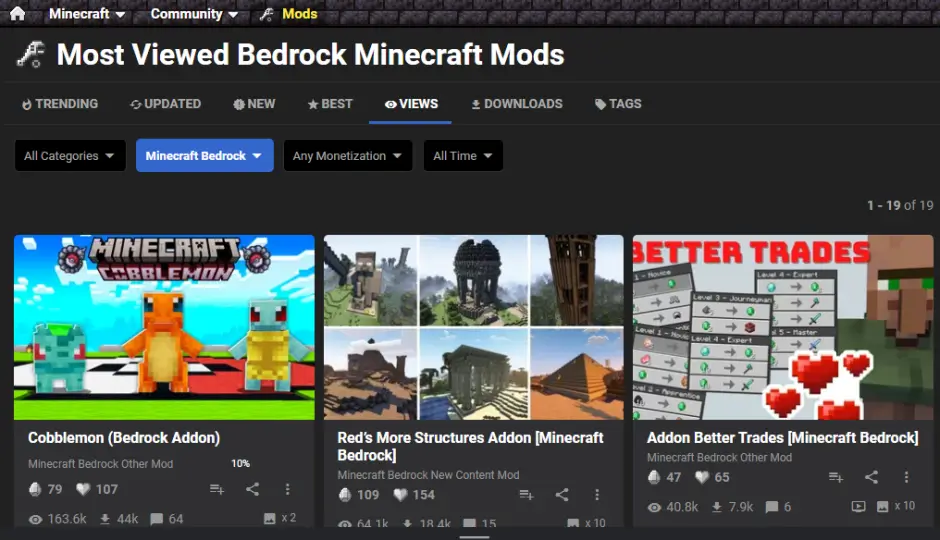Switch to the Best tab
Image resolution: width=940 pixels, height=540 pixels.
(x=330, y=104)
